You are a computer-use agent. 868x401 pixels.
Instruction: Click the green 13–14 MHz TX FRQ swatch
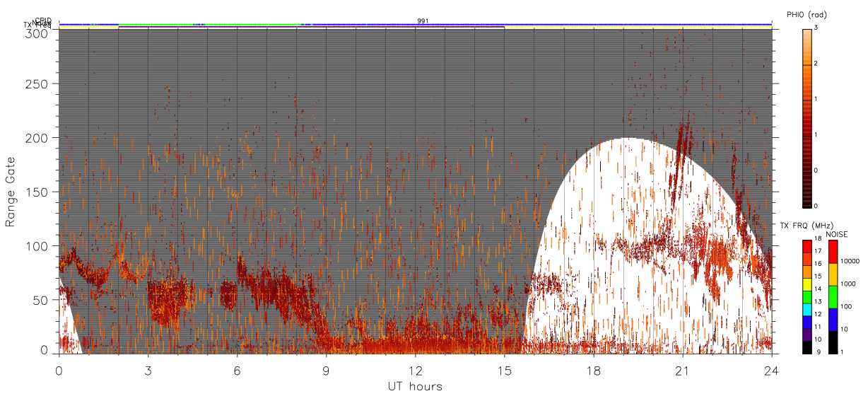[x=807, y=298]
